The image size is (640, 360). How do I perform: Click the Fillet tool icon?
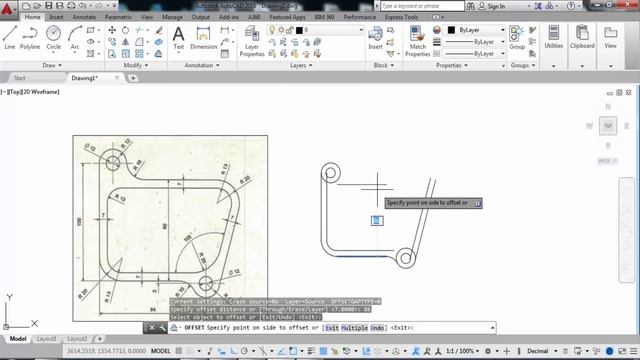(x=139, y=42)
